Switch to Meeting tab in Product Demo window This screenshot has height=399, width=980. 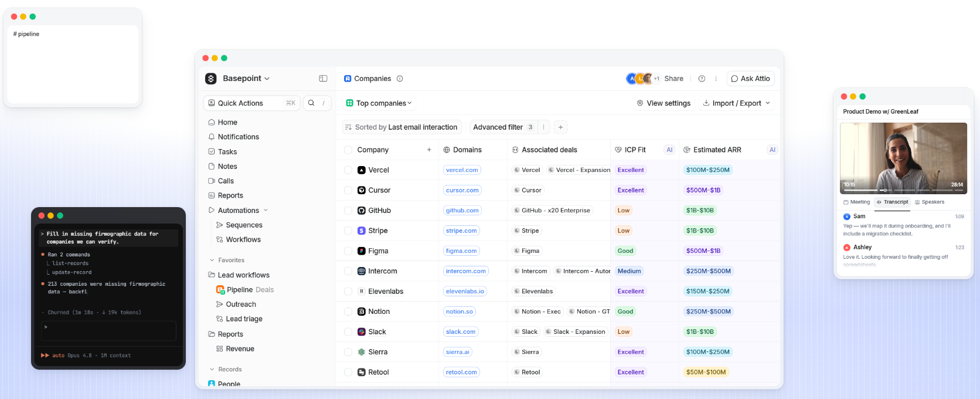click(x=857, y=202)
